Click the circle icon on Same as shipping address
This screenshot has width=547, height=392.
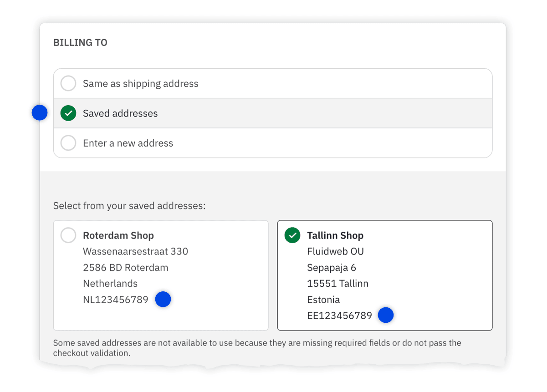[68, 83]
